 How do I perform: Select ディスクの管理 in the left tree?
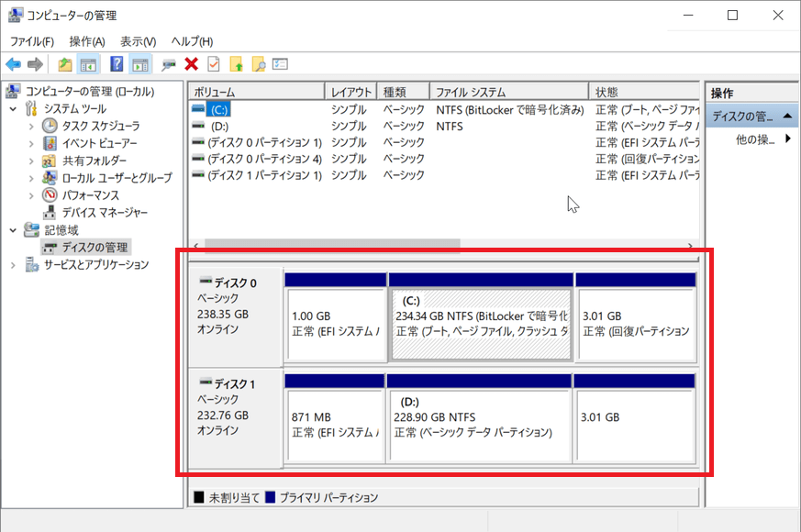(x=95, y=247)
